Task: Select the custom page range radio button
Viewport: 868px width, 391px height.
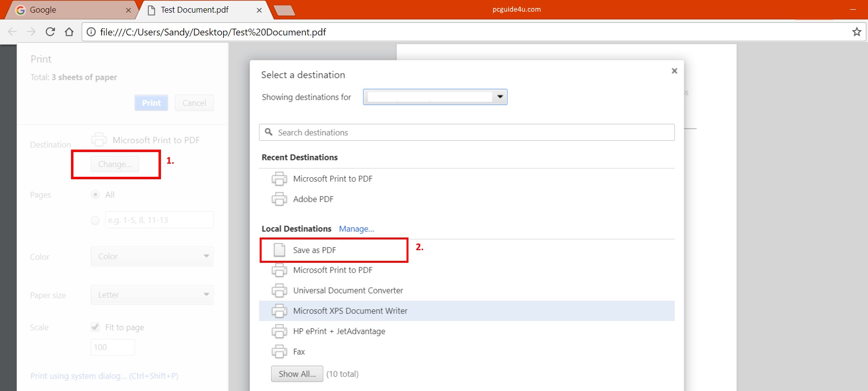Action: click(95, 221)
